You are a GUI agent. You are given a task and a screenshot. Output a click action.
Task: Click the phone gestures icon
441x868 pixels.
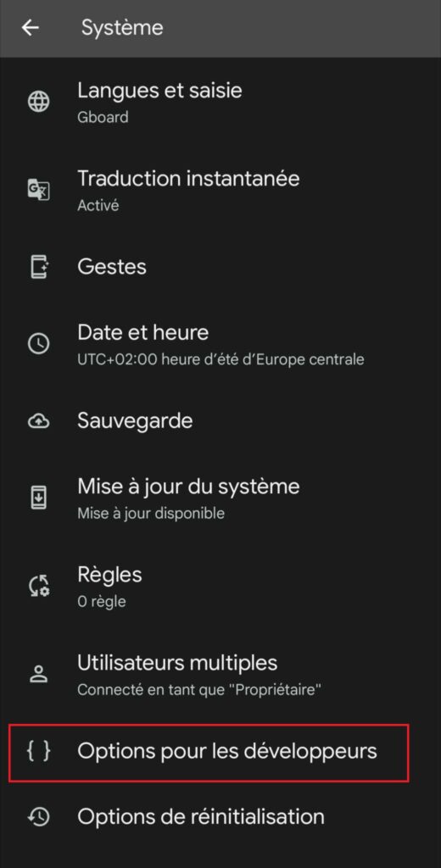click(x=39, y=267)
